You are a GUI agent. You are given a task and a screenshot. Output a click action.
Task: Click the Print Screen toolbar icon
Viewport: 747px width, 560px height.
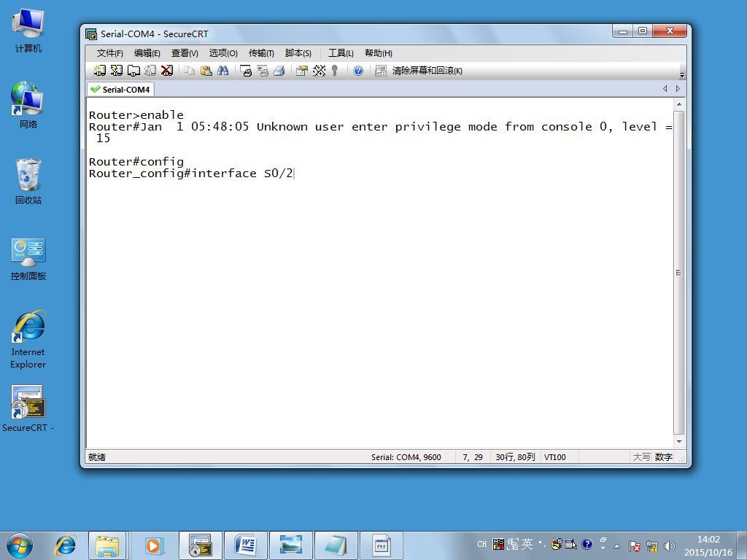pos(245,71)
